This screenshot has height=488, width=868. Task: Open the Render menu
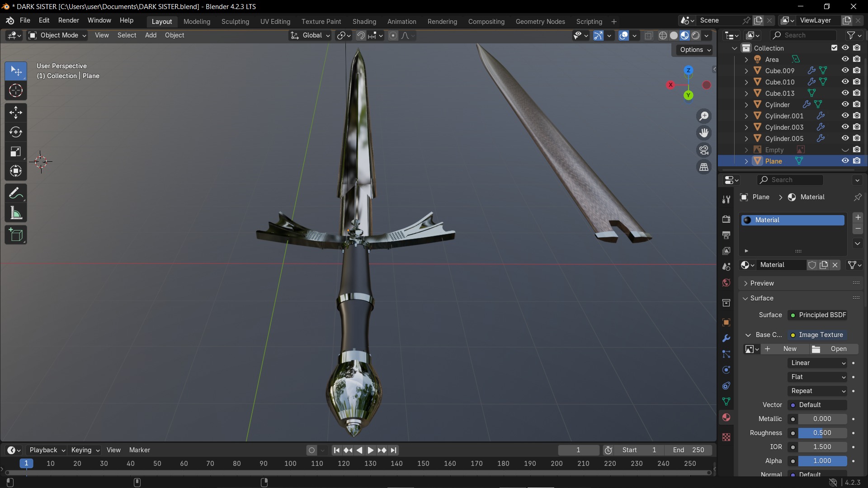click(69, 20)
